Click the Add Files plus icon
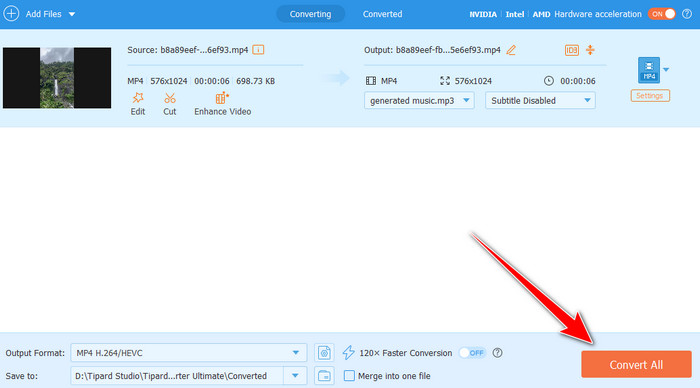Viewport: 700px width, 388px height. tap(11, 14)
